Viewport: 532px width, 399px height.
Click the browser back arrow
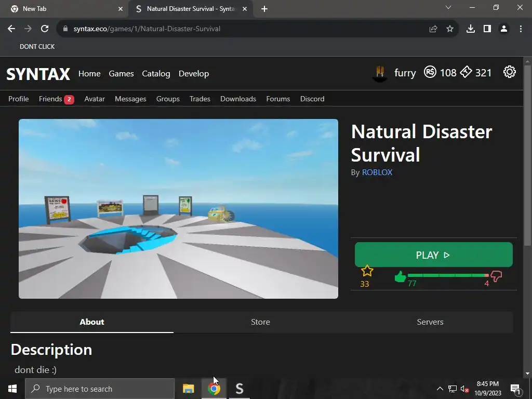point(11,29)
